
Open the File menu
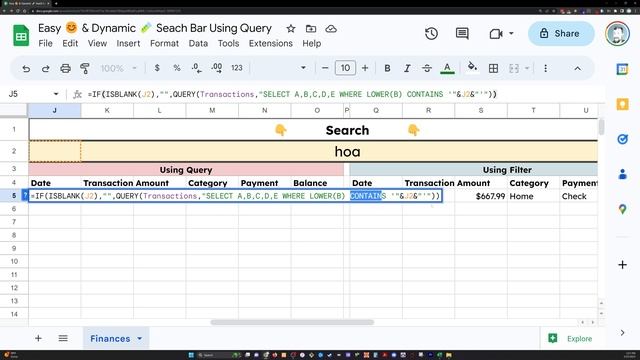[x=45, y=43]
